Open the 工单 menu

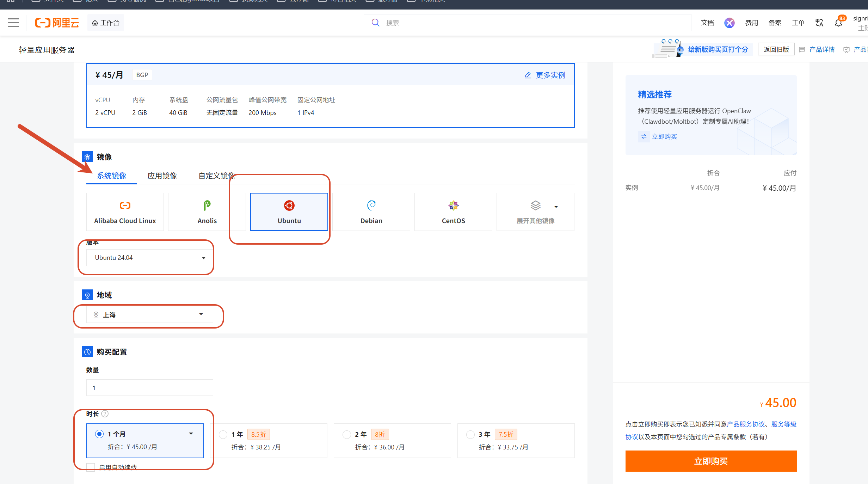798,23
